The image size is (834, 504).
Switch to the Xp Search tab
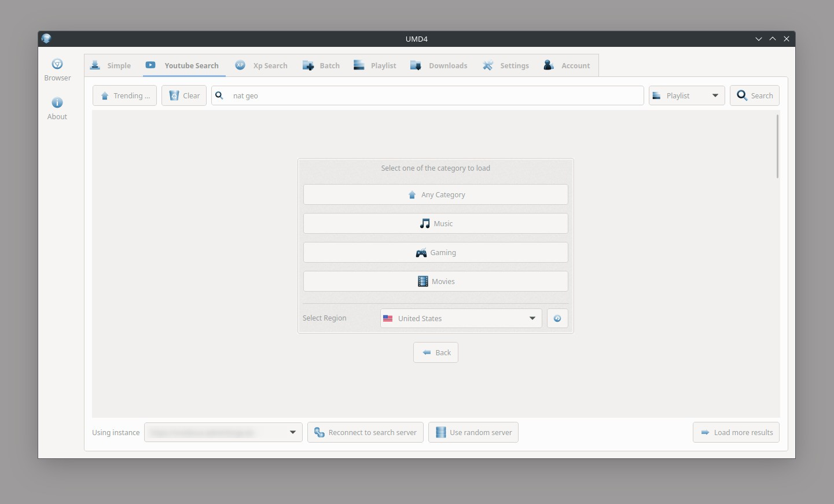[x=261, y=65]
